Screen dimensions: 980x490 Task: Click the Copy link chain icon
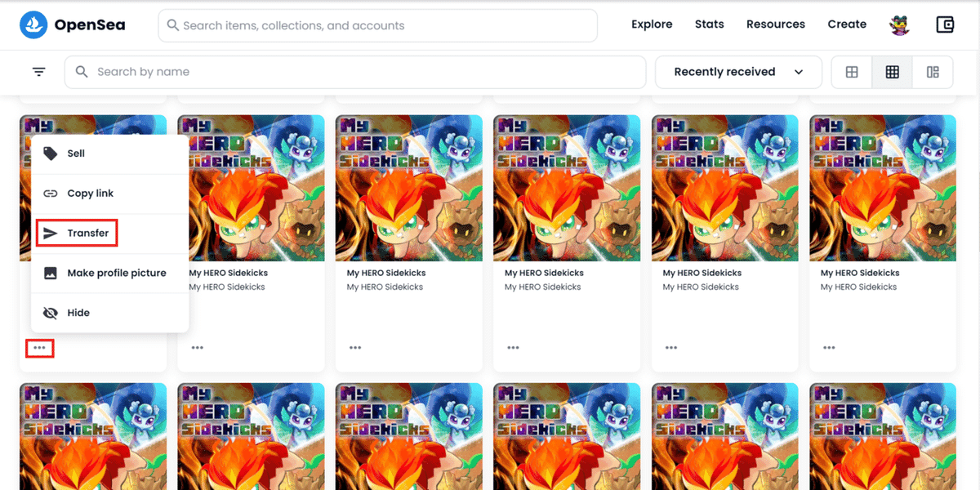pos(51,194)
